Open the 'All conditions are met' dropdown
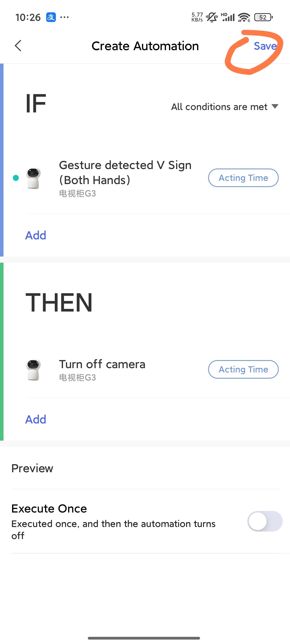This screenshot has width=290, height=644. point(219,107)
